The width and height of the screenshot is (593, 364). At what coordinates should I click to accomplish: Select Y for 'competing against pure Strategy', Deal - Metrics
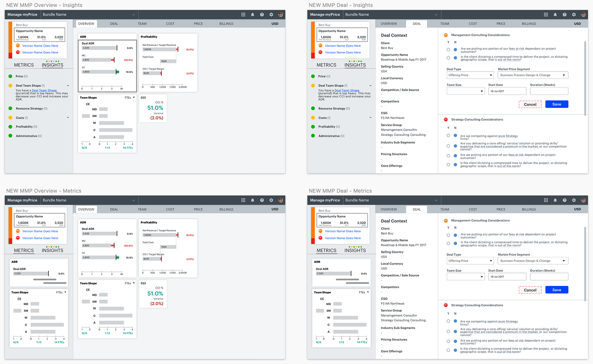[448, 321]
